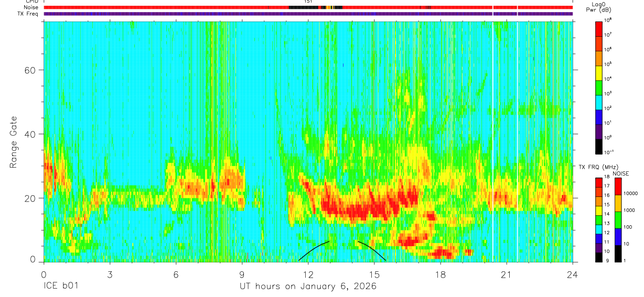Pick the cyan segment of TX FRQ color bar
This screenshot has height=297, width=644.
(599, 229)
